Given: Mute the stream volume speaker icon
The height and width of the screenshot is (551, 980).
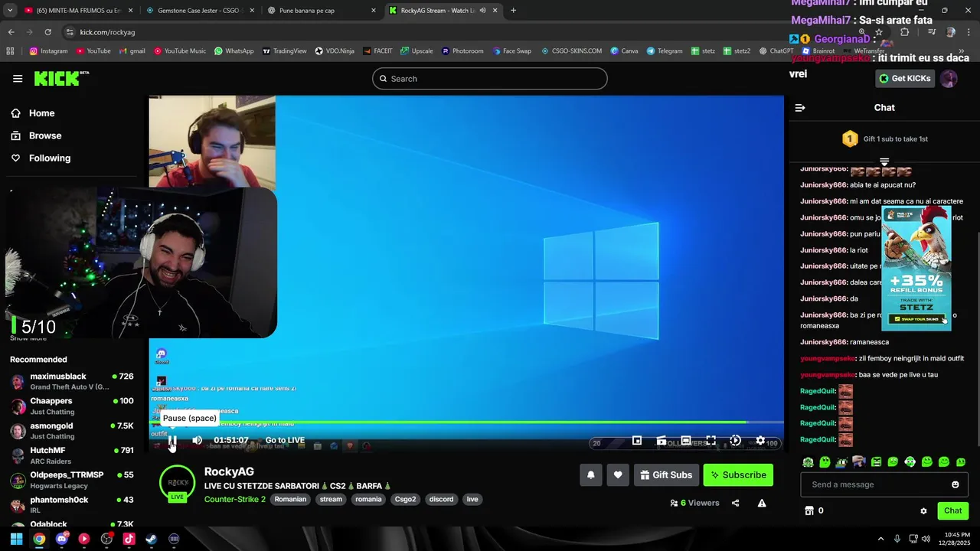Looking at the screenshot, I should click(x=198, y=440).
